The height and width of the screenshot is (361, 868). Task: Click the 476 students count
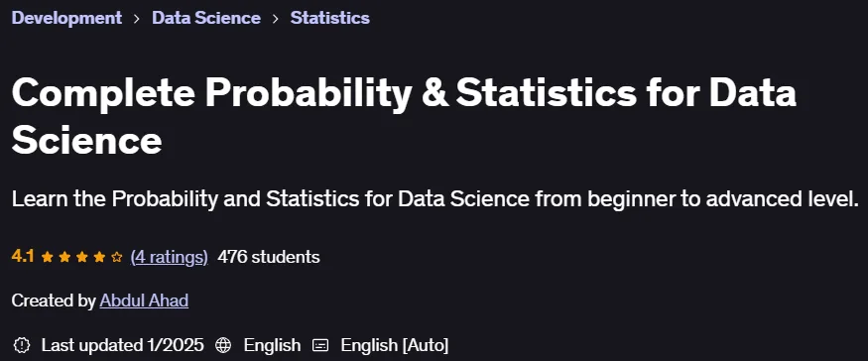coord(269,257)
